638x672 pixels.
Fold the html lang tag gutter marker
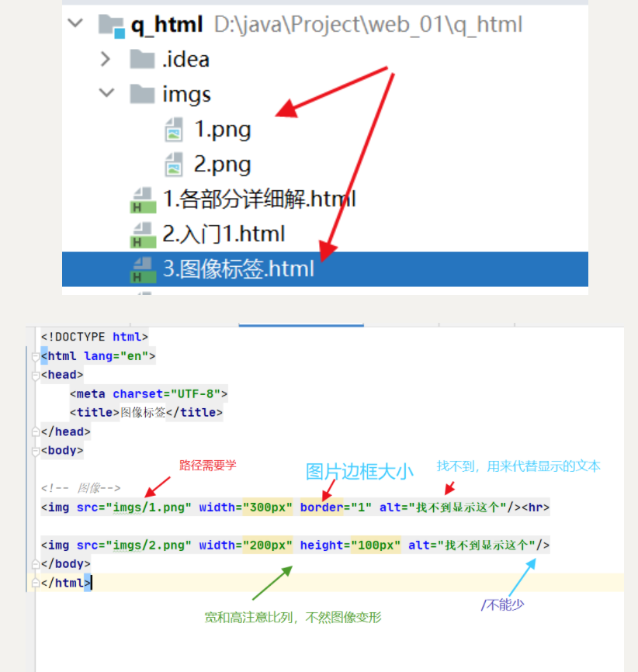(36, 356)
